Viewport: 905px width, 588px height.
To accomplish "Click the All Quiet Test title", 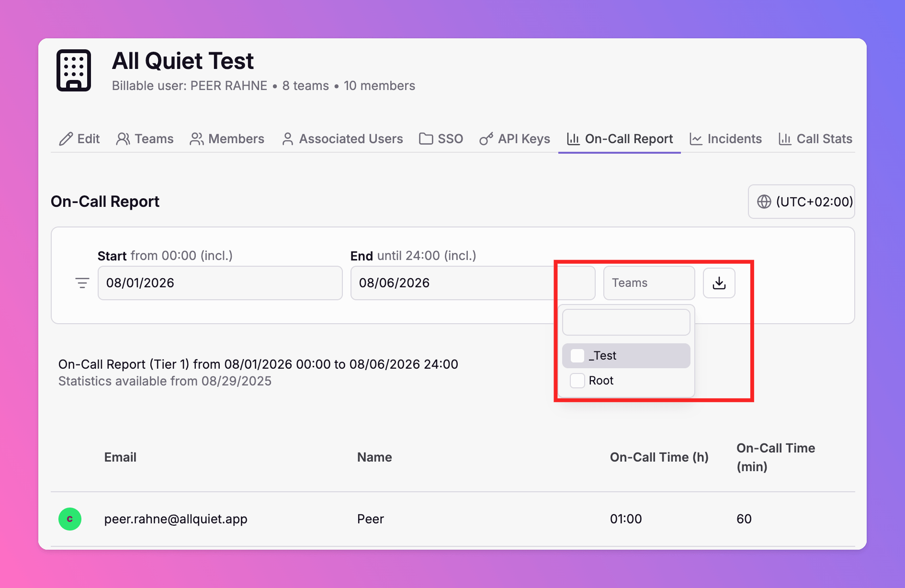I will click(183, 61).
